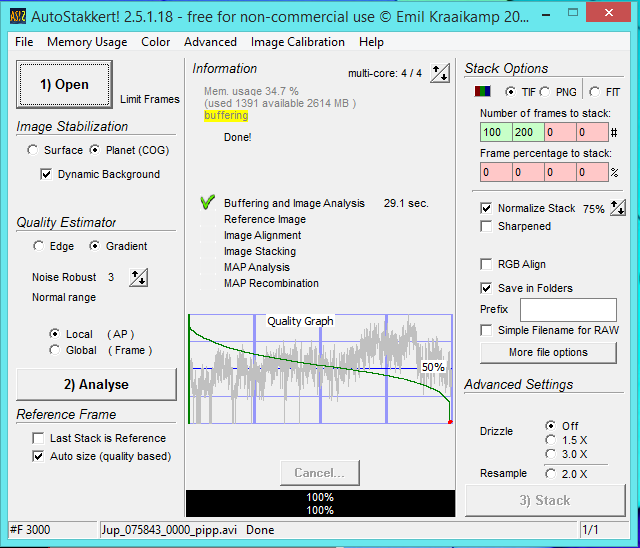The width and height of the screenshot is (640, 548).
Task: Click the RGB color channel icon
Action: click(x=482, y=91)
